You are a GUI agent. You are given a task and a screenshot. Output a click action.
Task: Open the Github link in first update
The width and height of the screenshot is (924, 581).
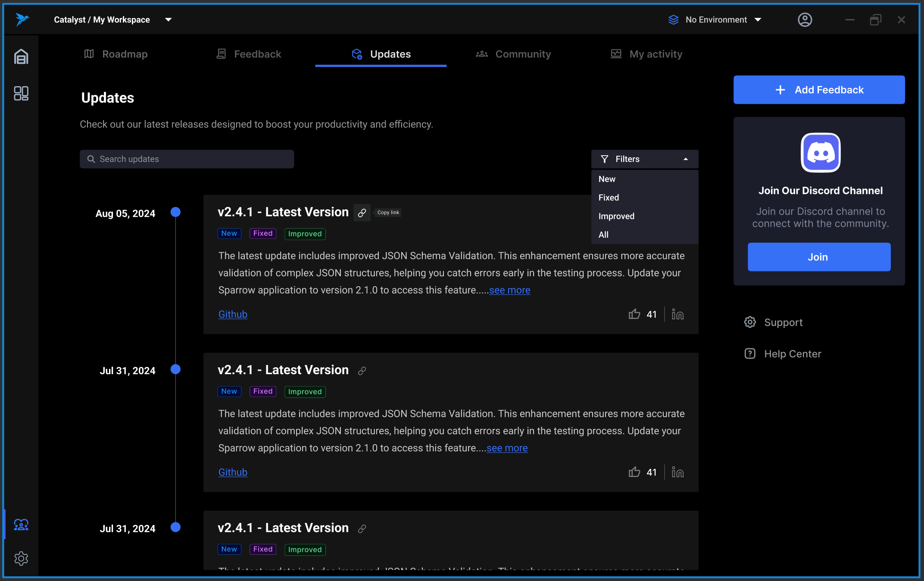point(233,314)
